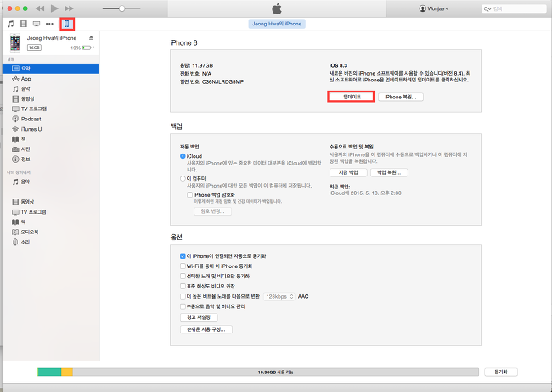
Task: Select the iPhone device icon in toolbar
Action: tap(67, 24)
